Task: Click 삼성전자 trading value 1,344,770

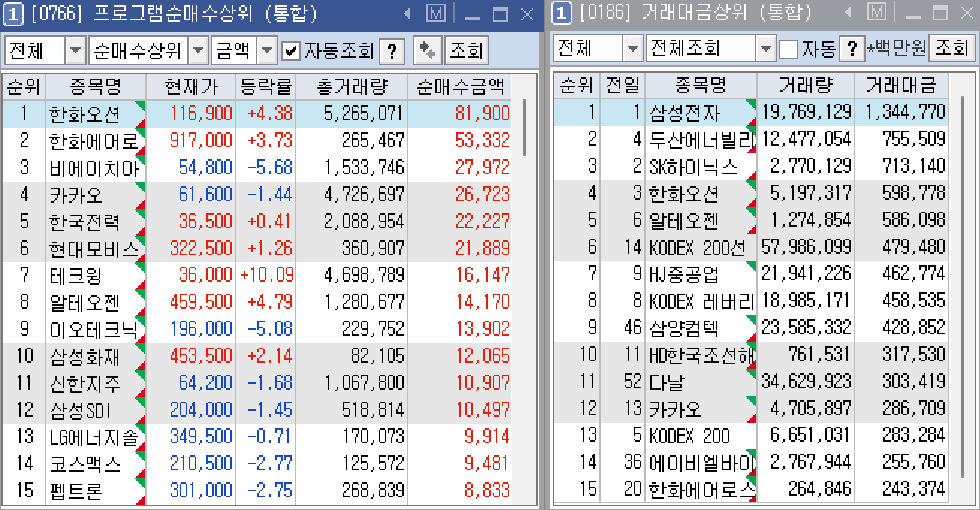Action: (905, 111)
